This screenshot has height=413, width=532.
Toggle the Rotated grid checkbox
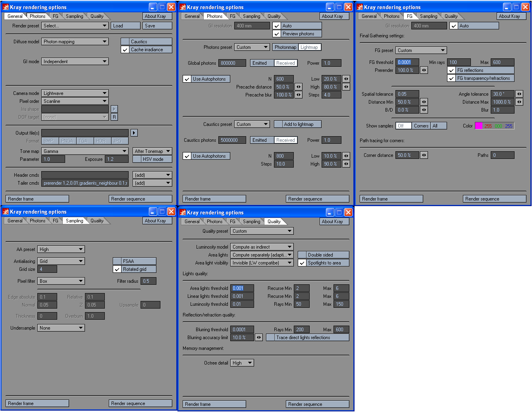tap(117, 269)
